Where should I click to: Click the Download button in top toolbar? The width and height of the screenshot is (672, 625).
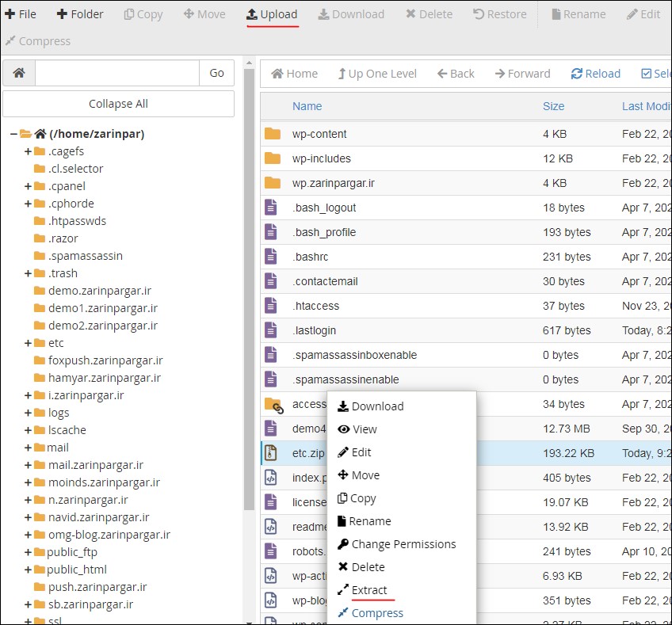(x=351, y=14)
